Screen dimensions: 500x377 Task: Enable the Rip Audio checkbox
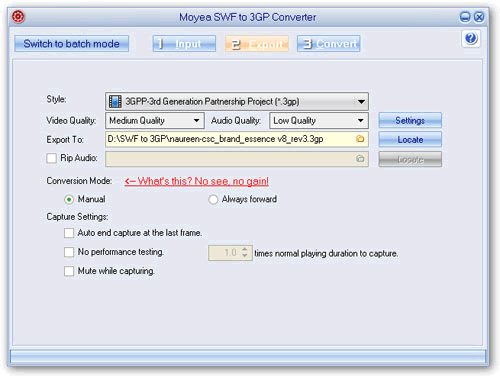pyautogui.click(x=51, y=158)
